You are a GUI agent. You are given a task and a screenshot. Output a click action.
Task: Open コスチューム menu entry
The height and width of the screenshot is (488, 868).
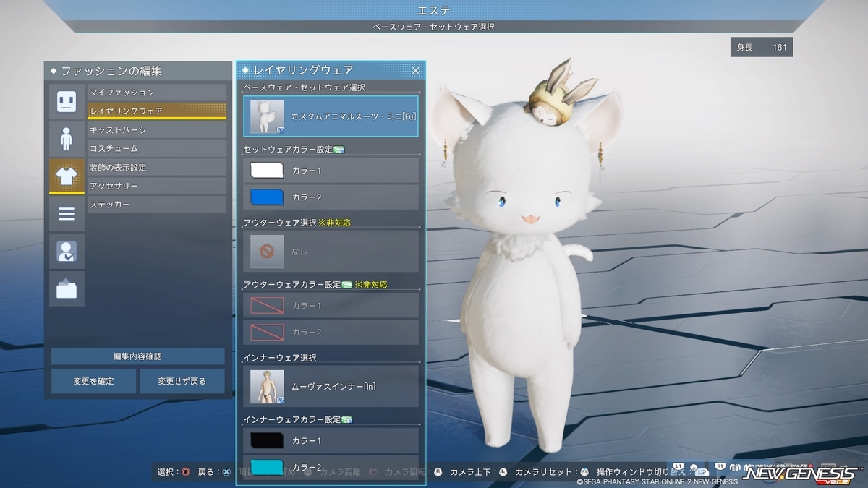[157, 149]
